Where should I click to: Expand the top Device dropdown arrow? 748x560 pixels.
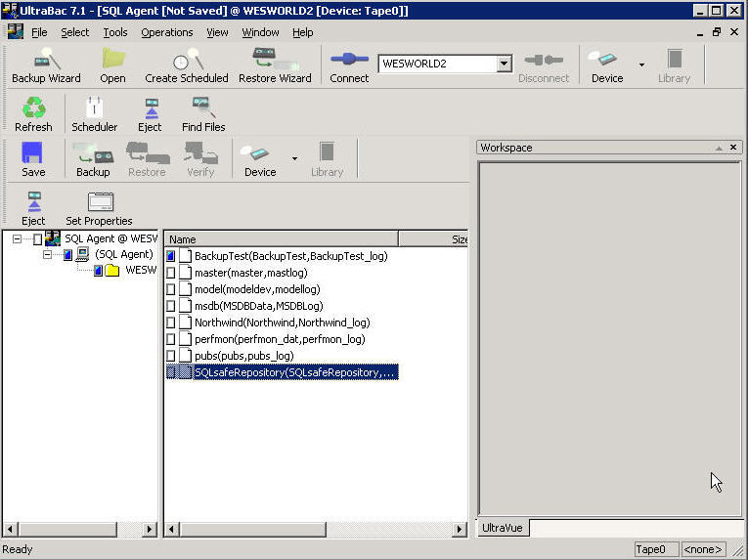click(x=641, y=65)
